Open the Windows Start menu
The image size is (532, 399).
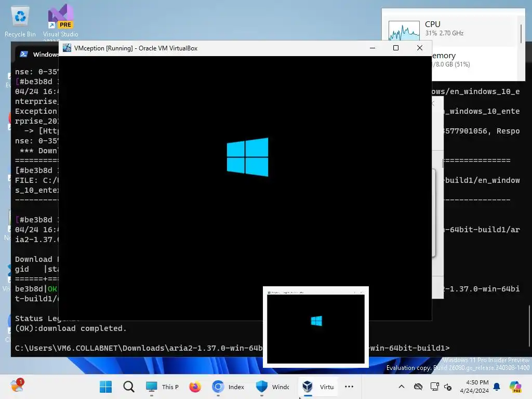106,387
